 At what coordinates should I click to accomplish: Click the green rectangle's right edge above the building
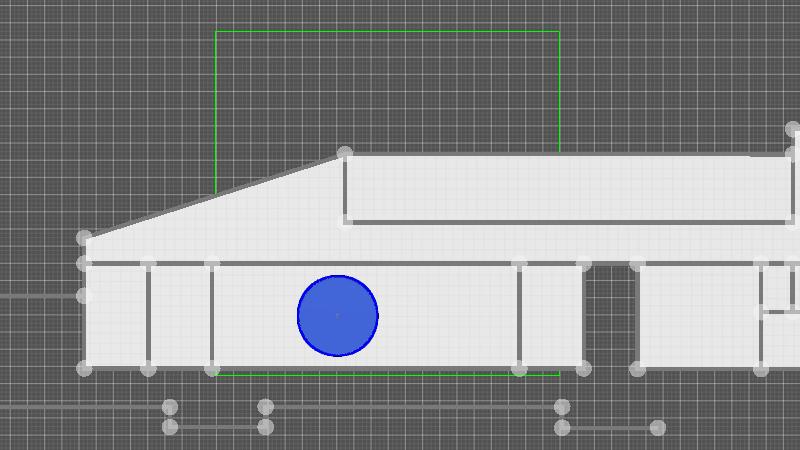tap(559, 90)
